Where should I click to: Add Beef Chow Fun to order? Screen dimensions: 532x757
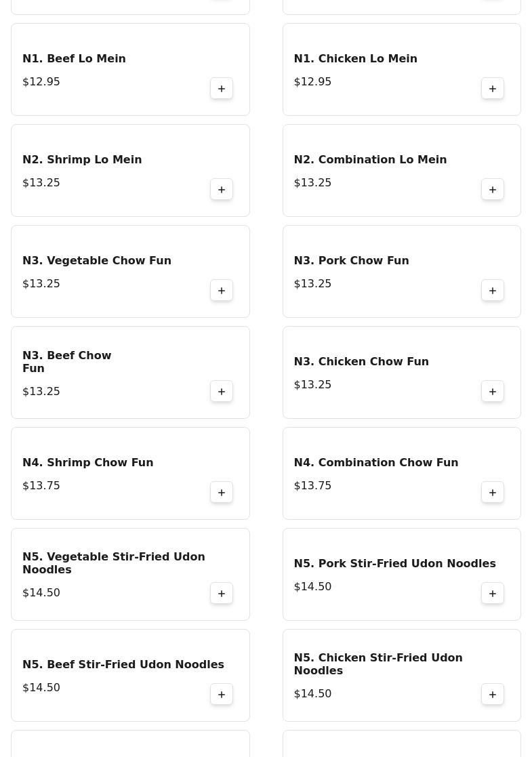click(222, 392)
